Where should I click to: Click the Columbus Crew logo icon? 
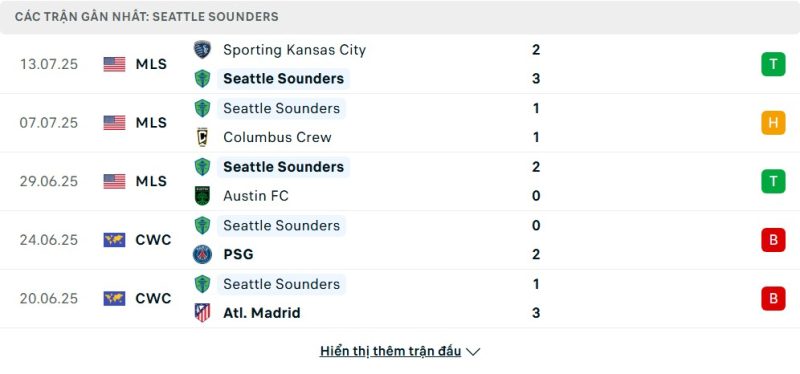tap(203, 137)
